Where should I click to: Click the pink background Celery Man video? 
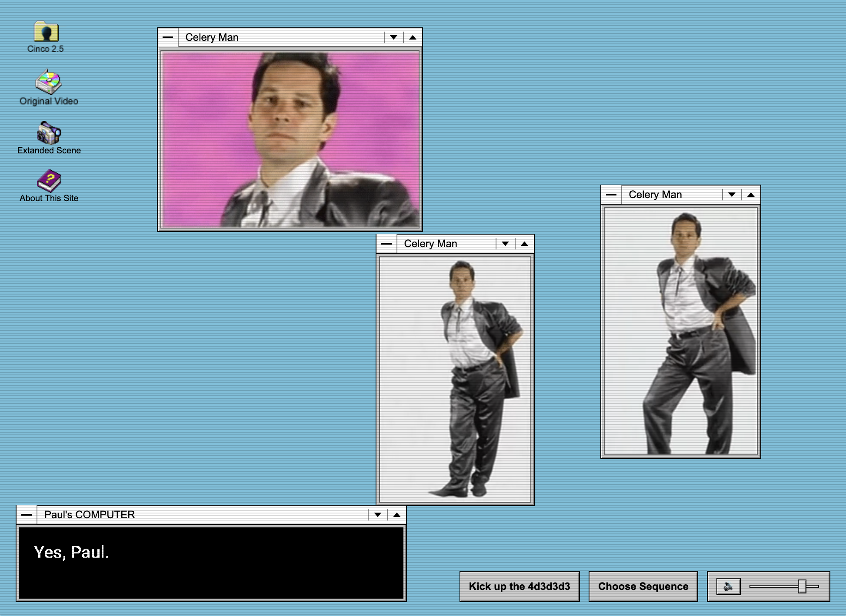(x=290, y=139)
